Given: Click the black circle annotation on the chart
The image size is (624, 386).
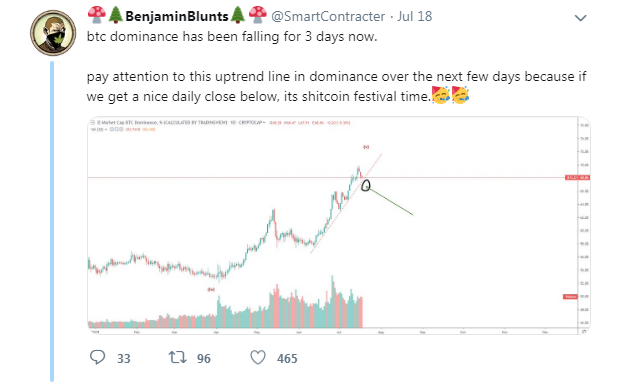Looking at the screenshot, I should (x=366, y=186).
